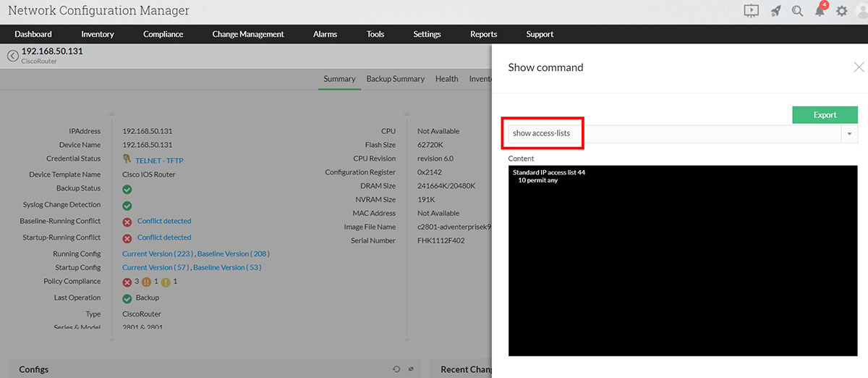Image resolution: width=868 pixels, height=378 pixels.
Task: Switch to the Health tab
Action: pyautogui.click(x=447, y=79)
